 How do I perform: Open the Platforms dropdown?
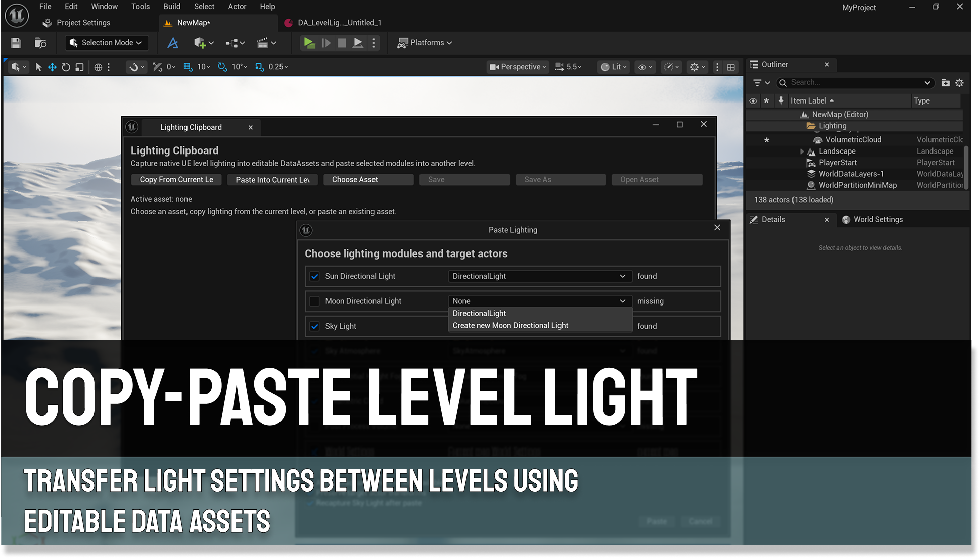(x=425, y=43)
